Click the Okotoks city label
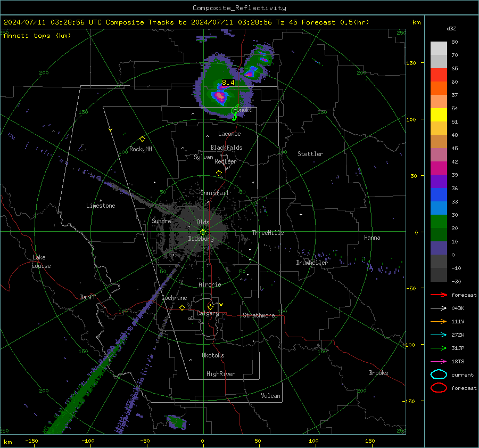Viewport: 479px width, 448px height. (213, 355)
